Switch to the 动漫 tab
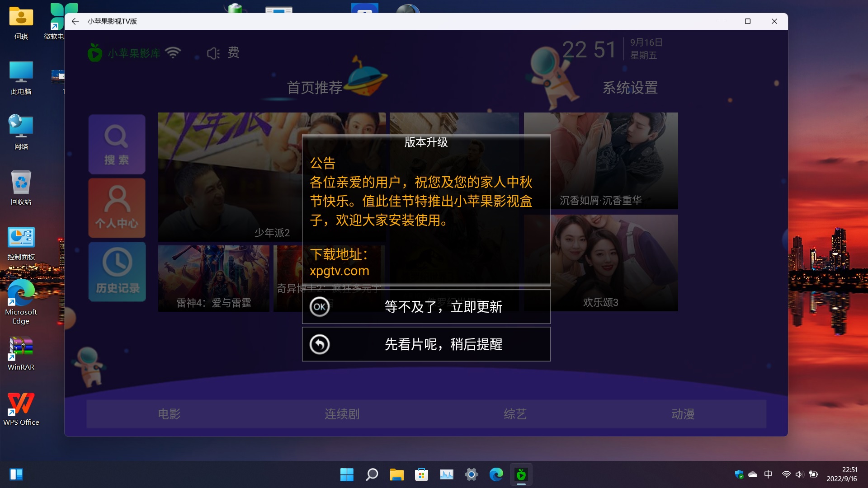This screenshot has height=488, width=868. 683,414
